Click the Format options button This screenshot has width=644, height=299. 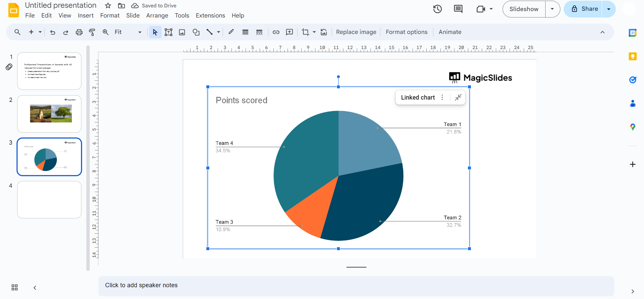pyautogui.click(x=406, y=32)
